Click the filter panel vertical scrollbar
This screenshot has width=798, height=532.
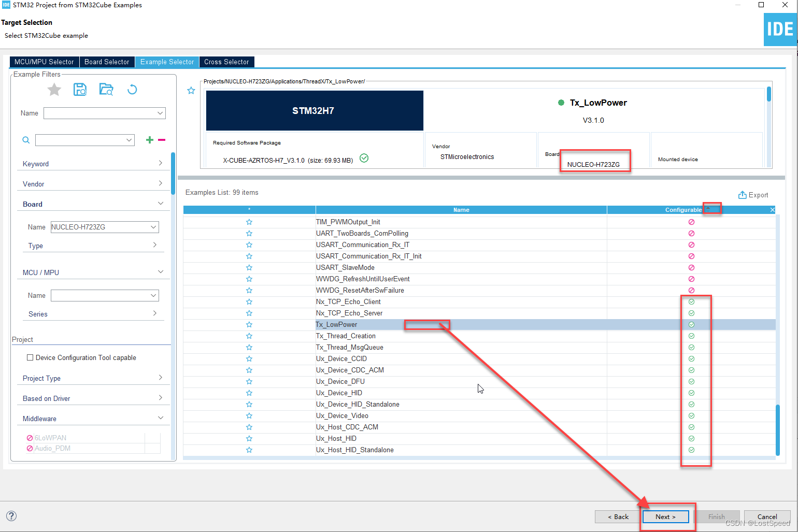coord(173,174)
